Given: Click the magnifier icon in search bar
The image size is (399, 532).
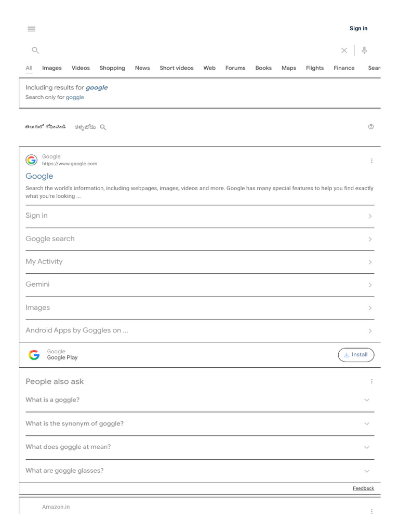Looking at the screenshot, I should point(35,50).
